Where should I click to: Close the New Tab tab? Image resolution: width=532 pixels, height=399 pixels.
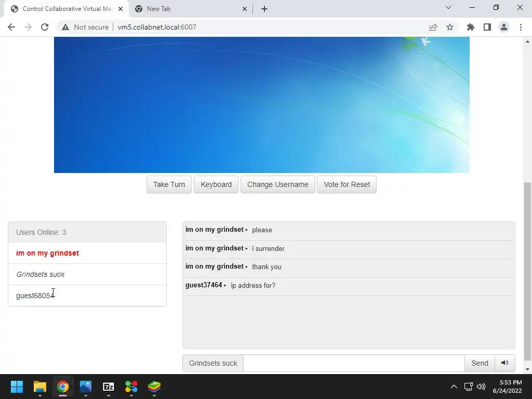click(245, 9)
